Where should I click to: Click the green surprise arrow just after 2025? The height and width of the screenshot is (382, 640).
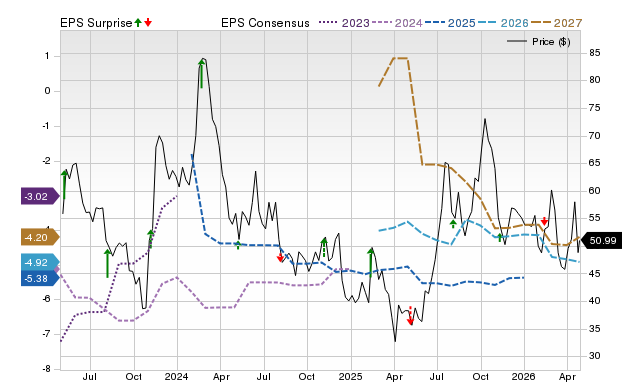click(371, 262)
